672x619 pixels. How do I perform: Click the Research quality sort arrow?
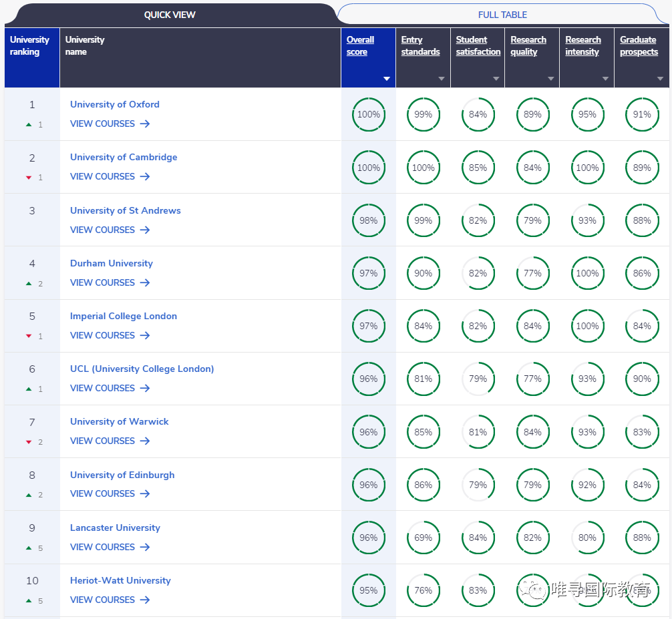pyautogui.click(x=550, y=79)
